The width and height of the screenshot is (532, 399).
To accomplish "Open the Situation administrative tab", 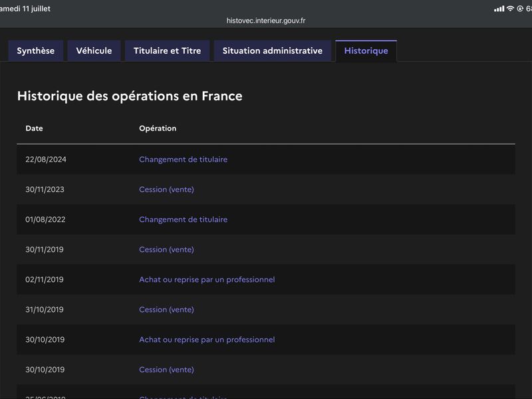I will coord(273,51).
